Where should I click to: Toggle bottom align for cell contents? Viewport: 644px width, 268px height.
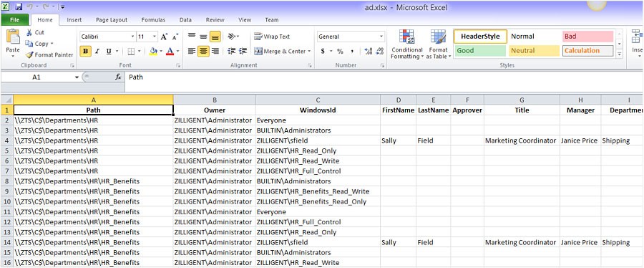point(215,37)
